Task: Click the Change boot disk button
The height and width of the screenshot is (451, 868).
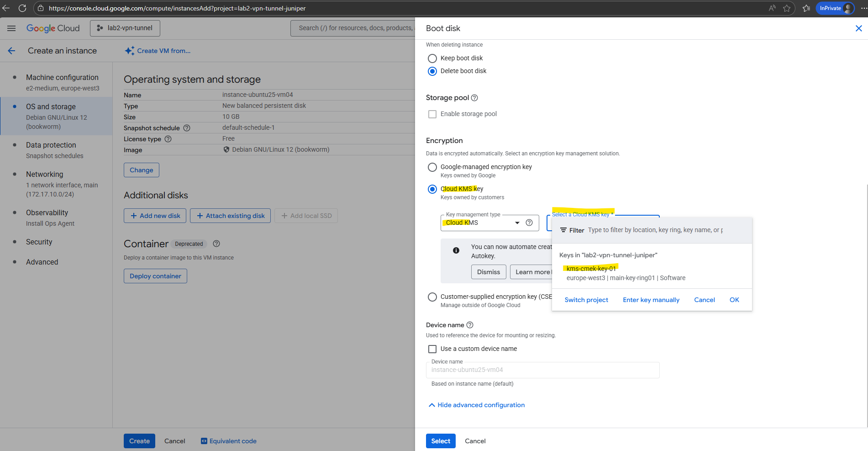Action: click(x=142, y=170)
